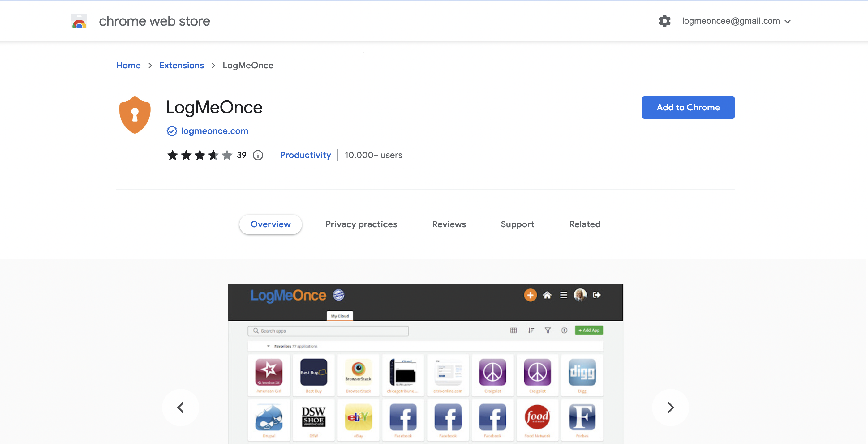Click the grid view icon in the preview

(513, 331)
